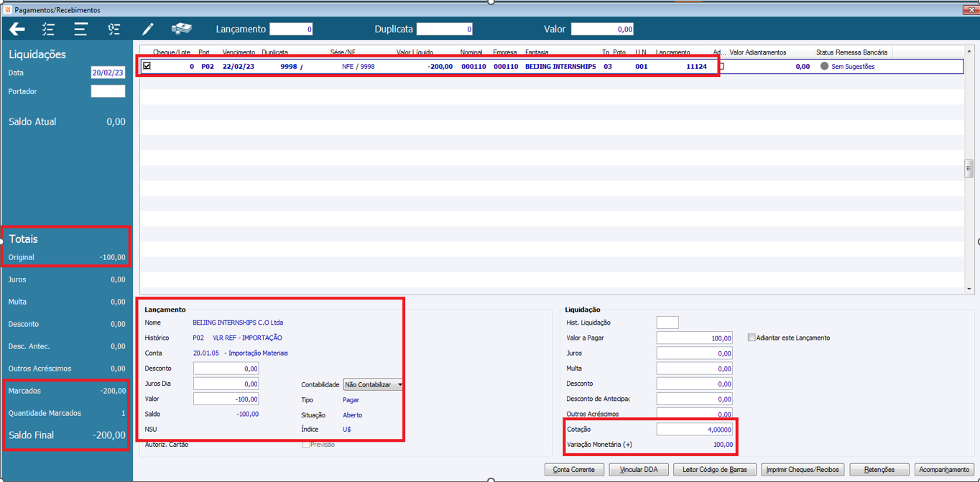Screen dimensions: 980x482
Task: Click the Desconto de Antecipação field
Action: click(x=695, y=399)
